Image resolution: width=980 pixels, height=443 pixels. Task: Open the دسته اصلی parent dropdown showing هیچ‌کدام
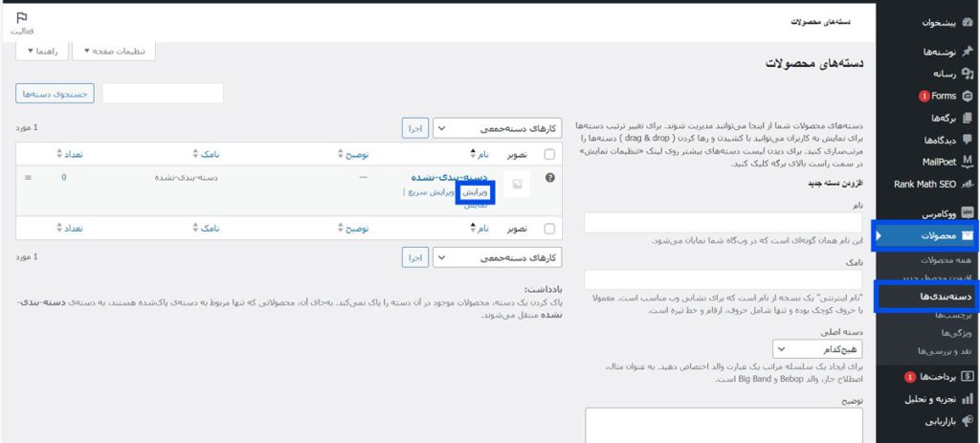[x=817, y=348]
